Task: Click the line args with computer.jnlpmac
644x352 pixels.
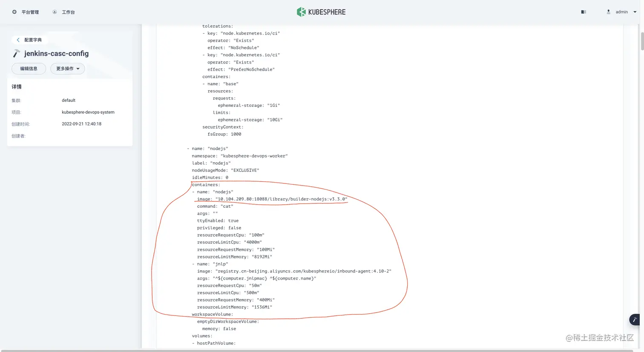Action: coord(256,278)
